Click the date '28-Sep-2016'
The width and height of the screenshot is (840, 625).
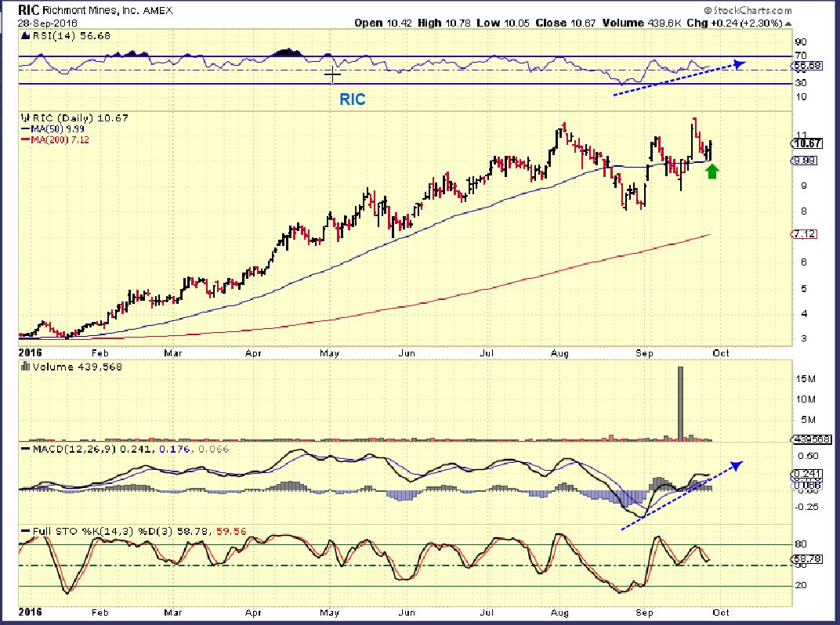tap(48, 23)
